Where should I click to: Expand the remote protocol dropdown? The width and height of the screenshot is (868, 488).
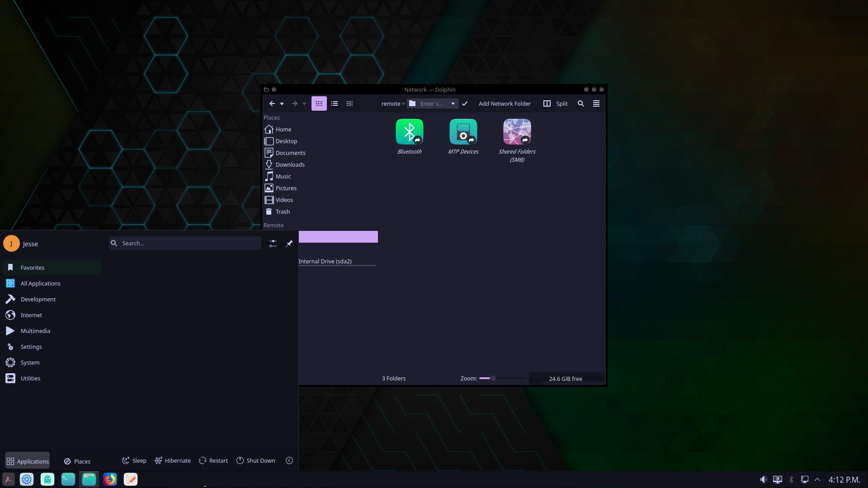(393, 103)
